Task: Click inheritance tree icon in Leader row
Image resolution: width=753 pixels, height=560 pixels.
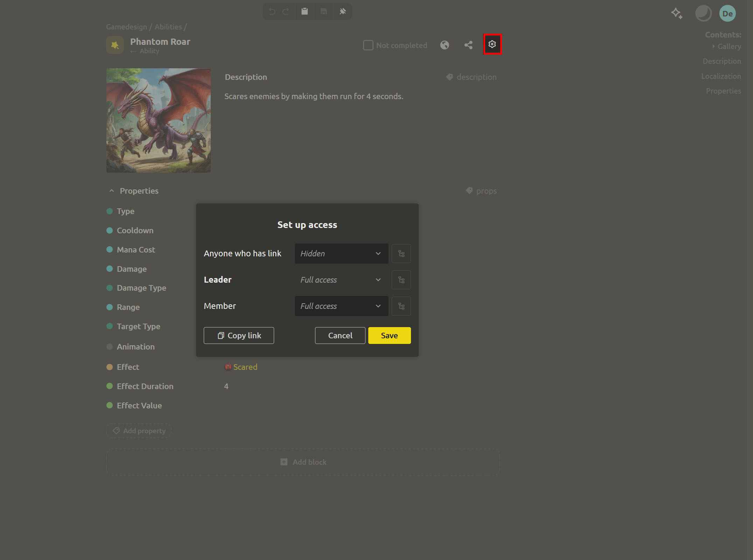Action: [x=401, y=280]
